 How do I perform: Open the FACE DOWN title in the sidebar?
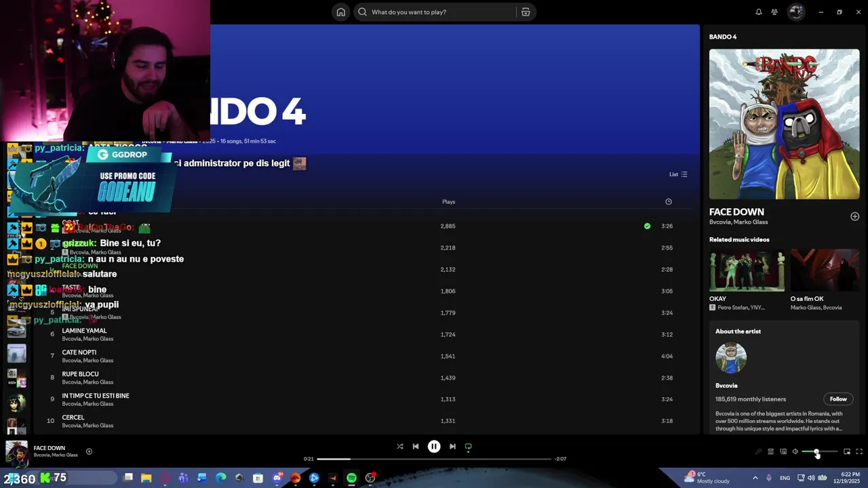click(x=736, y=212)
